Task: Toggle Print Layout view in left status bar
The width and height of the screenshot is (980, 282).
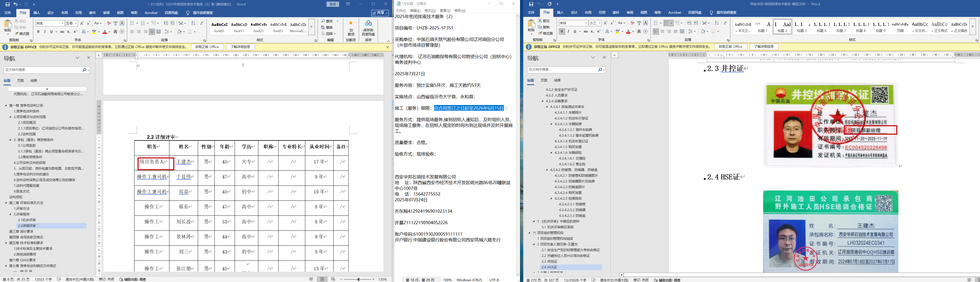Action: [x=322, y=279]
